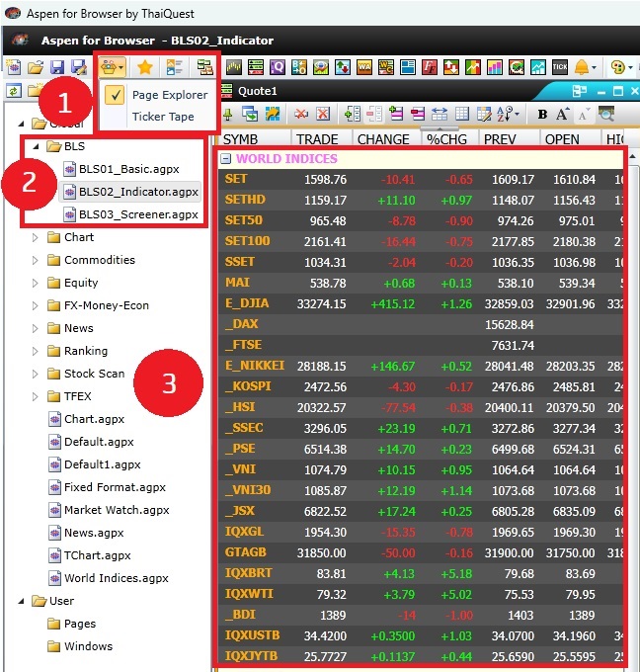640x672 pixels.
Task: Expand the Ranking folder
Action: pyautogui.click(x=36, y=351)
